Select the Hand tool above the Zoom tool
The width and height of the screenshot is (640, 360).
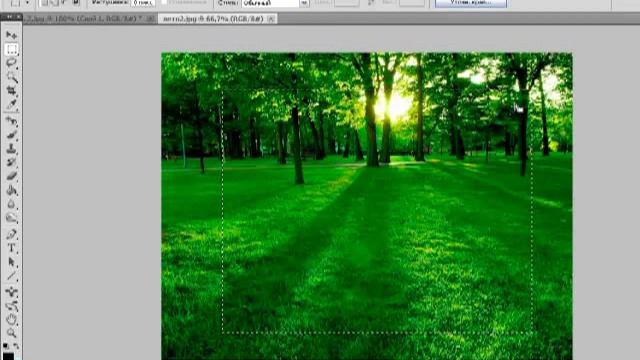(11, 320)
